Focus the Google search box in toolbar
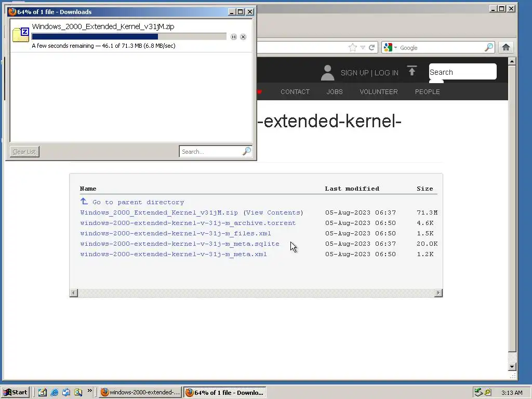This screenshot has height=399, width=532. 441,48
